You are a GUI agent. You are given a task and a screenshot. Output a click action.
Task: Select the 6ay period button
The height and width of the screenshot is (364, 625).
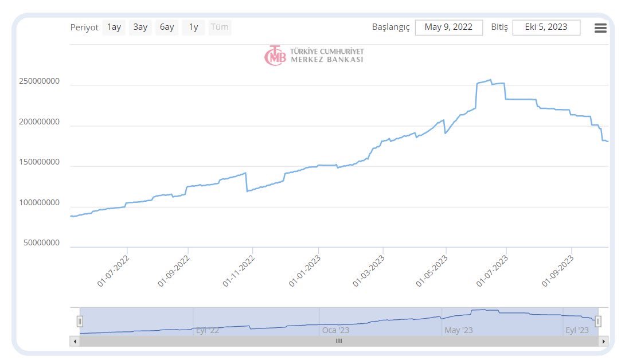point(167,27)
